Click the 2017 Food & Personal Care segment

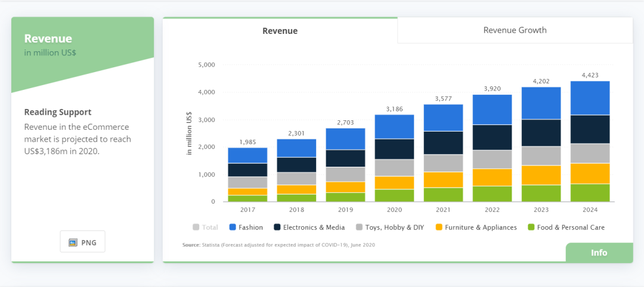[x=247, y=198]
